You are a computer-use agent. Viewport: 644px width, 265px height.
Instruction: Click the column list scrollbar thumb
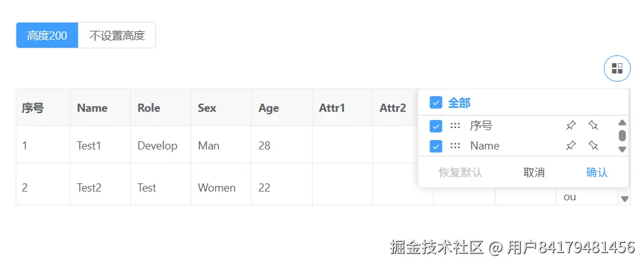pyautogui.click(x=622, y=135)
